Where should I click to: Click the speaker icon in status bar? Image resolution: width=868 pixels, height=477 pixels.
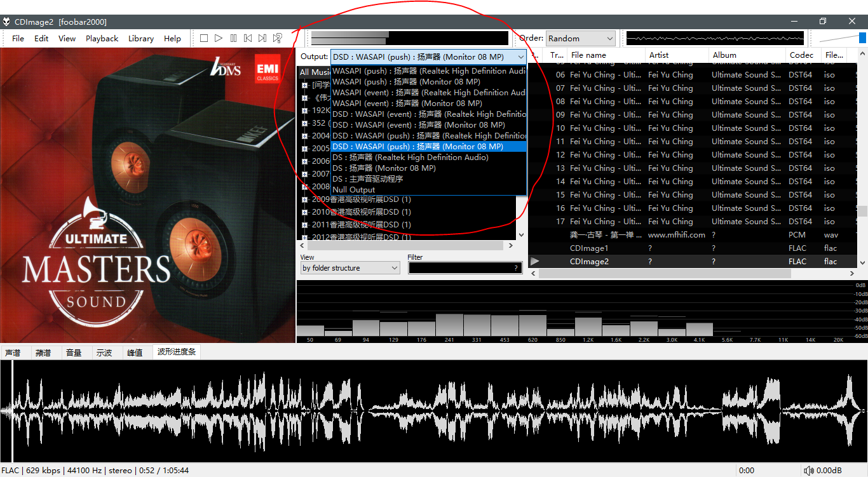click(808, 471)
